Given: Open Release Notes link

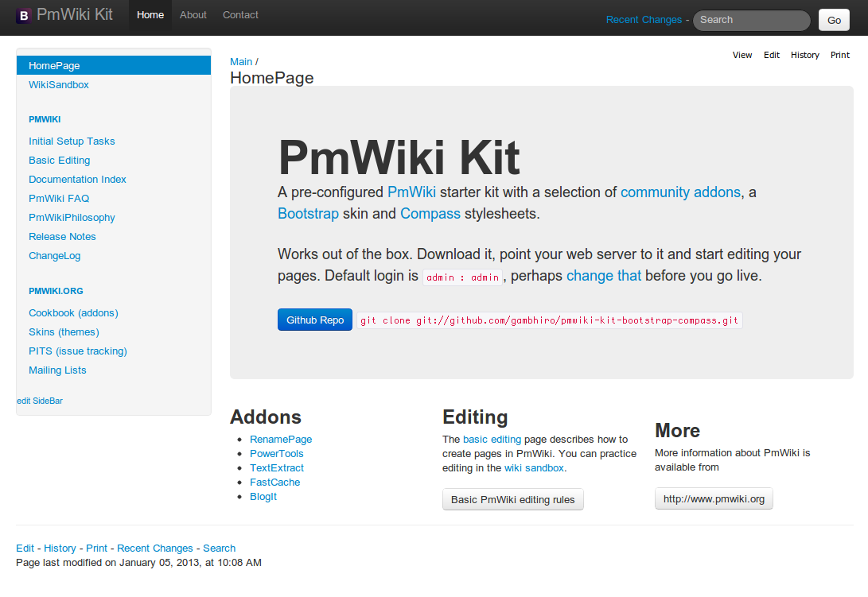Looking at the screenshot, I should pyautogui.click(x=62, y=236).
